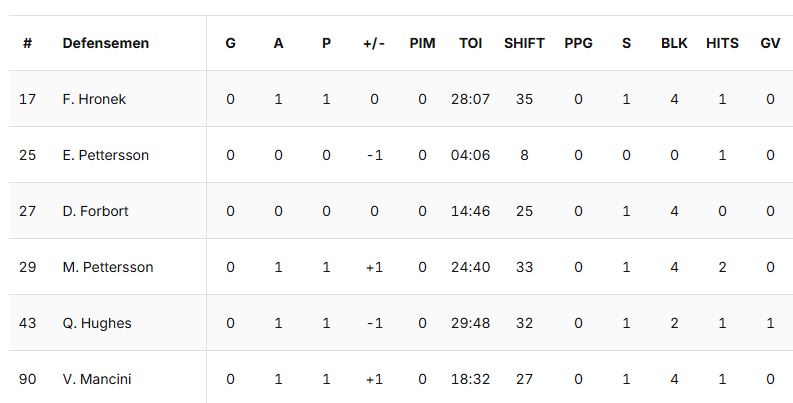Viewport: 793px width, 403px height.
Task: Click the BLK column header
Action: point(674,43)
